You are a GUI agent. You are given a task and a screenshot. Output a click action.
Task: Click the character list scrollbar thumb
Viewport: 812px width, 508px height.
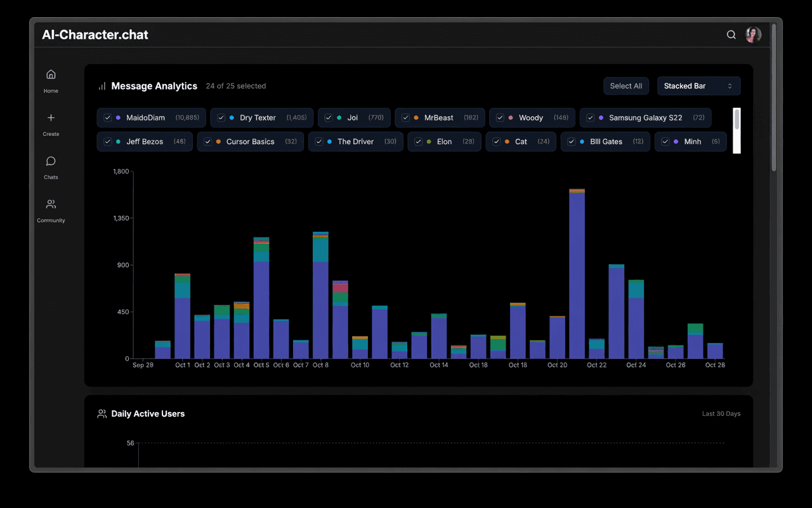click(x=737, y=119)
